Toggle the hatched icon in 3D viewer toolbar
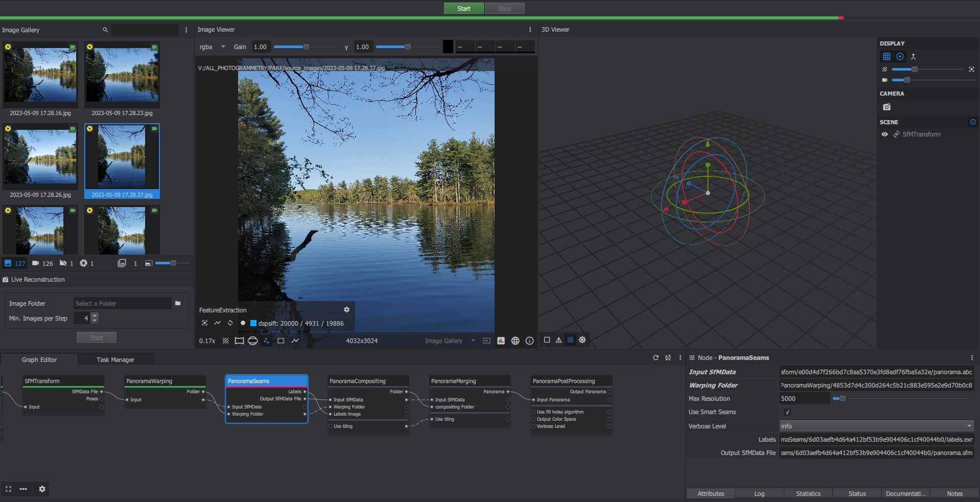Image resolution: width=980 pixels, height=502 pixels. pyautogui.click(x=570, y=340)
